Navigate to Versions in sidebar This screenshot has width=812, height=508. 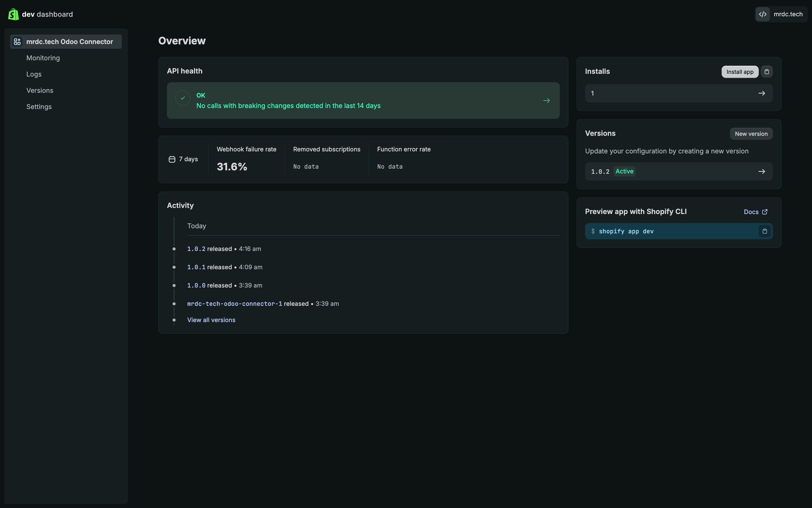40,91
